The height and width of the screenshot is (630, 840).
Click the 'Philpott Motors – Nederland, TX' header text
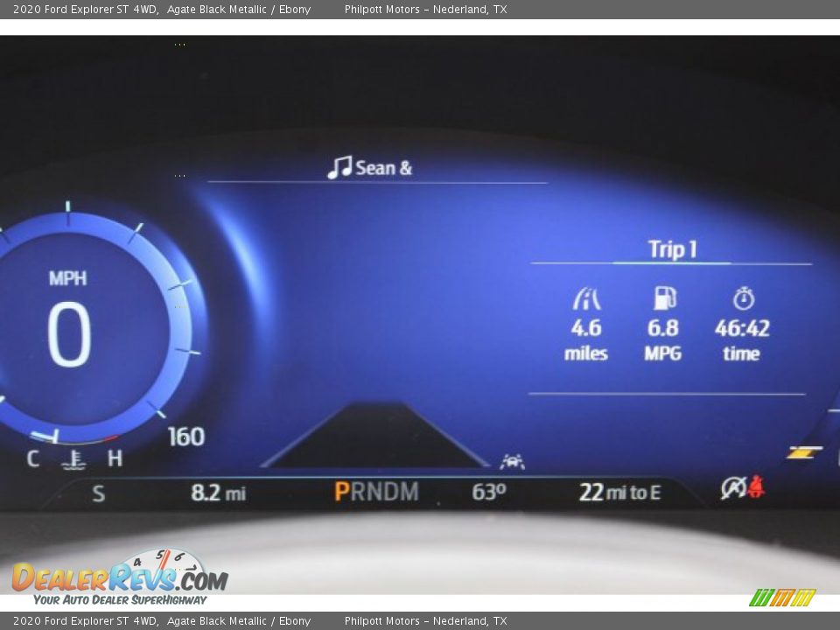click(x=425, y=10)
